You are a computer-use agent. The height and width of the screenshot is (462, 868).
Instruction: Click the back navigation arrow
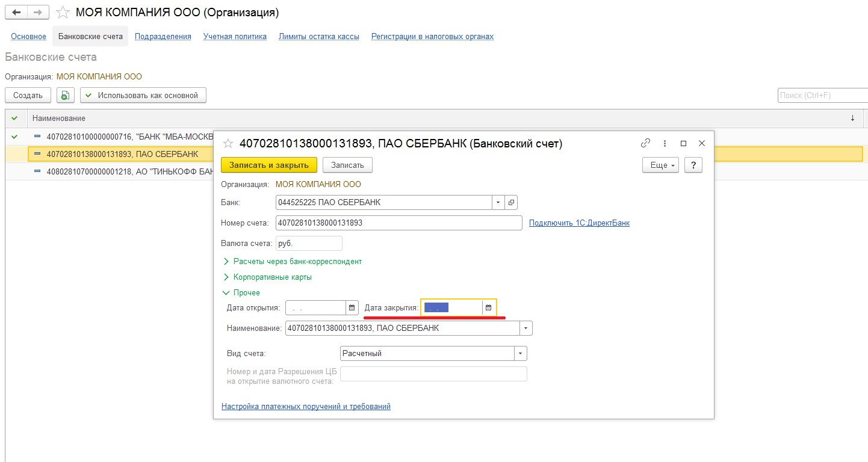click(16, 12)
